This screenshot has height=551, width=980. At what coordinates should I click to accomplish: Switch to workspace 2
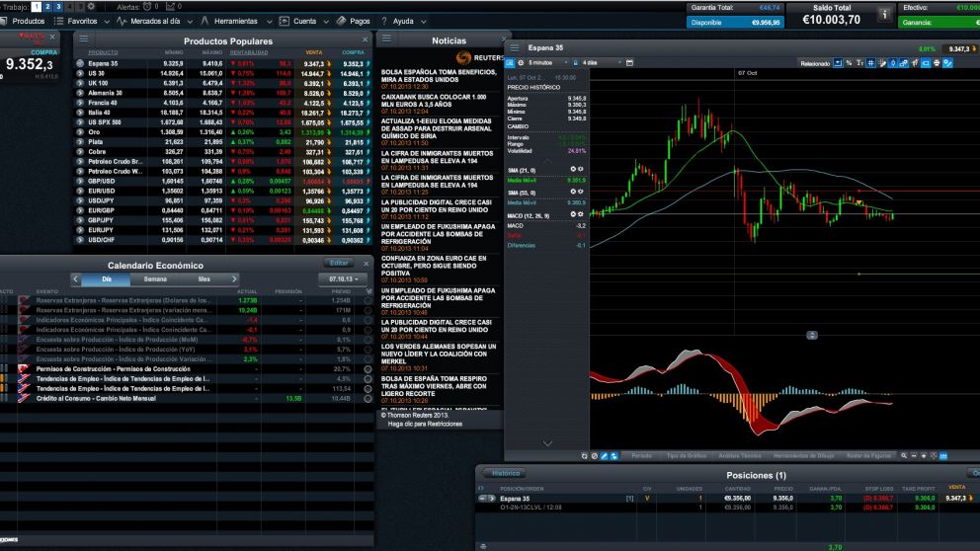coord(47,6)
